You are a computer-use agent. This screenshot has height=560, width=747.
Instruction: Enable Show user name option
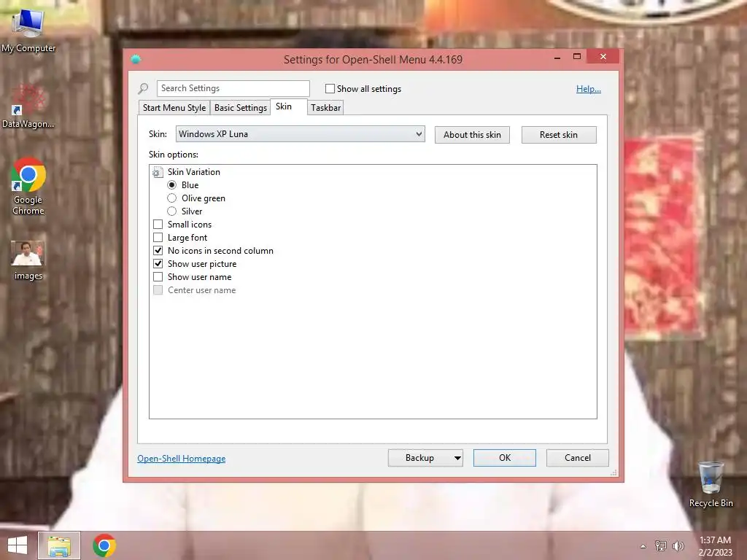[158, 276]
